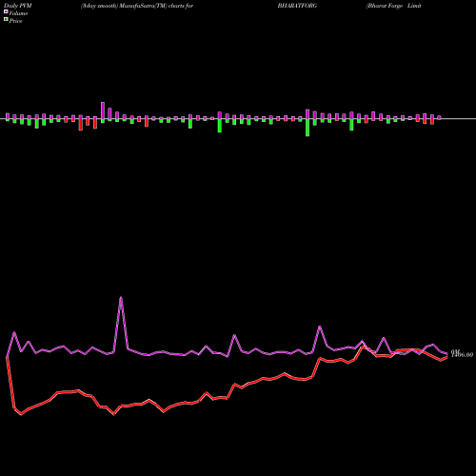Click the '(Bharat Forge Limit' company name text
476x476 pixels.
point(394,6)
